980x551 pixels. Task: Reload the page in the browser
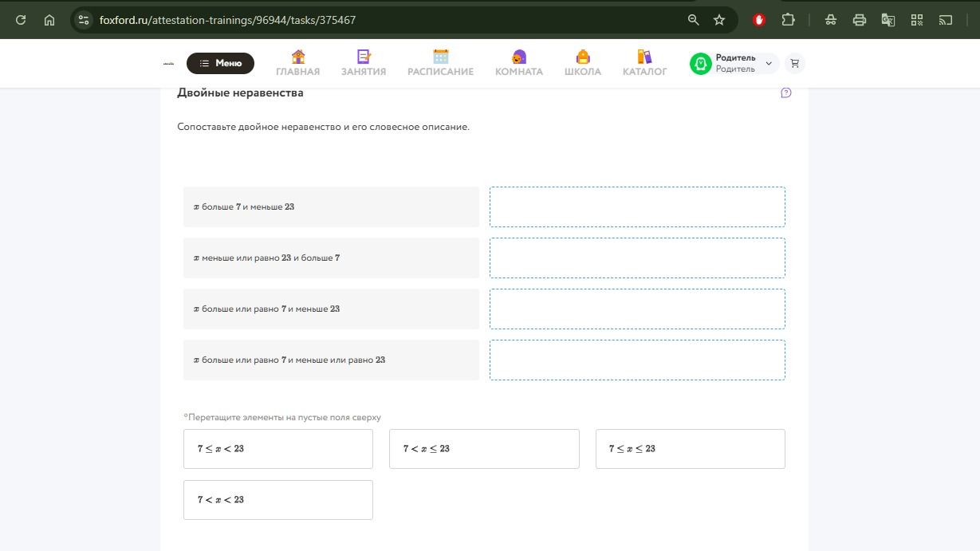coord(21,20)
